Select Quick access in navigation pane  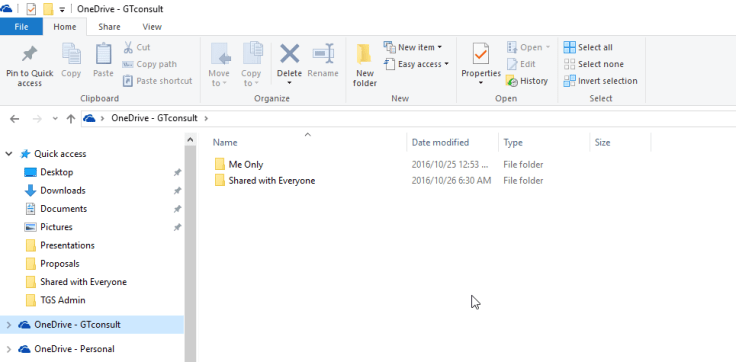click(x=60, y=154)
